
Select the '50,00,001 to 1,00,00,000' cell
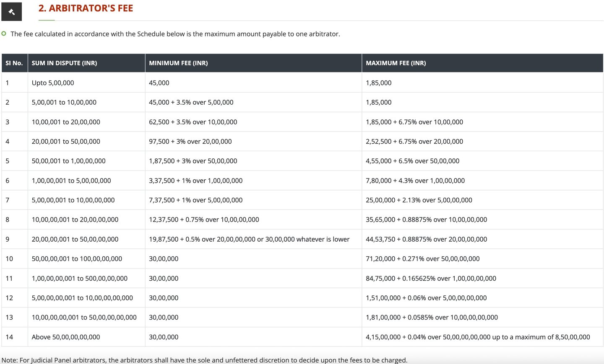(x=86, y=161)
